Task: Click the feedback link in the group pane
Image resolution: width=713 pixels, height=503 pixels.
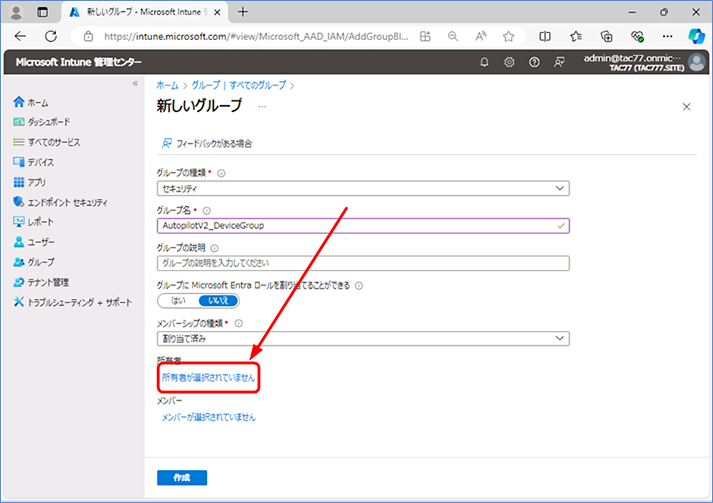Action: pyautogui.click(x=207, y=144)
